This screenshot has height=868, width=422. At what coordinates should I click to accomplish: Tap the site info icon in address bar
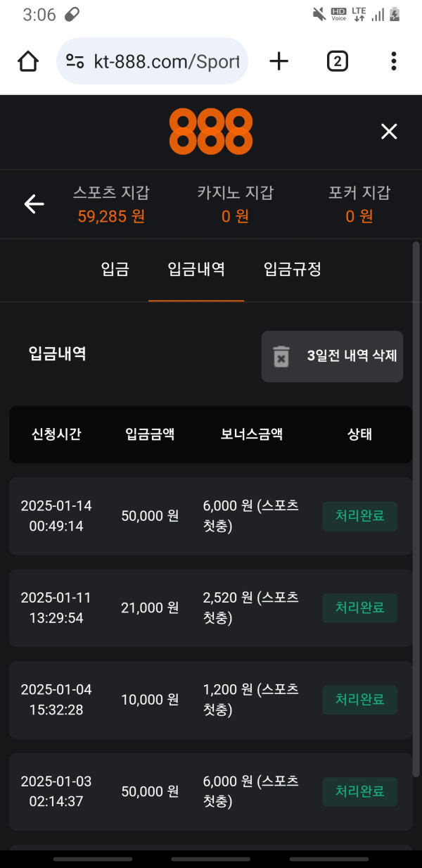pos(75,61)
